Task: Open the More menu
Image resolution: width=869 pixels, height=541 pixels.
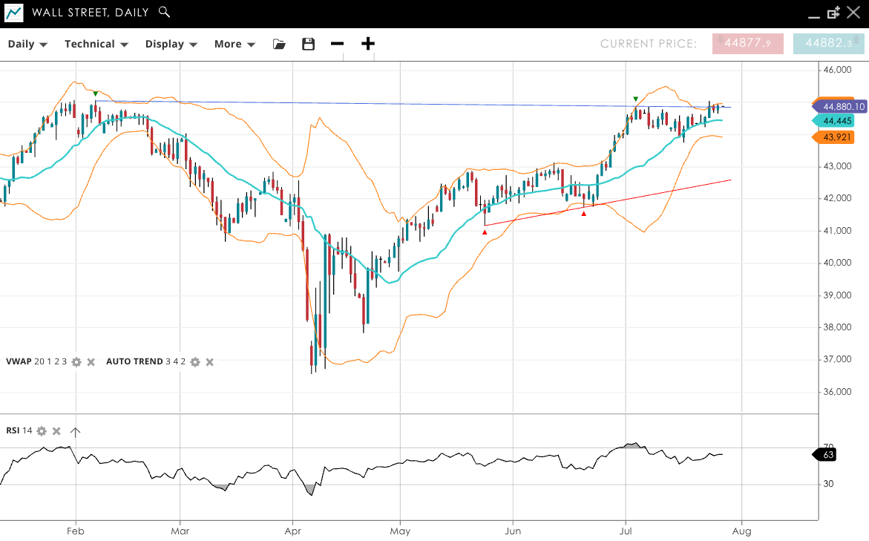Action: 234,44
